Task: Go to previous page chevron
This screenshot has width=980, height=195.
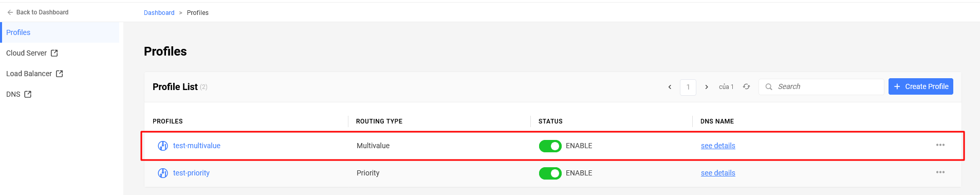Action: pyautogui.click(x=670, y=87)
